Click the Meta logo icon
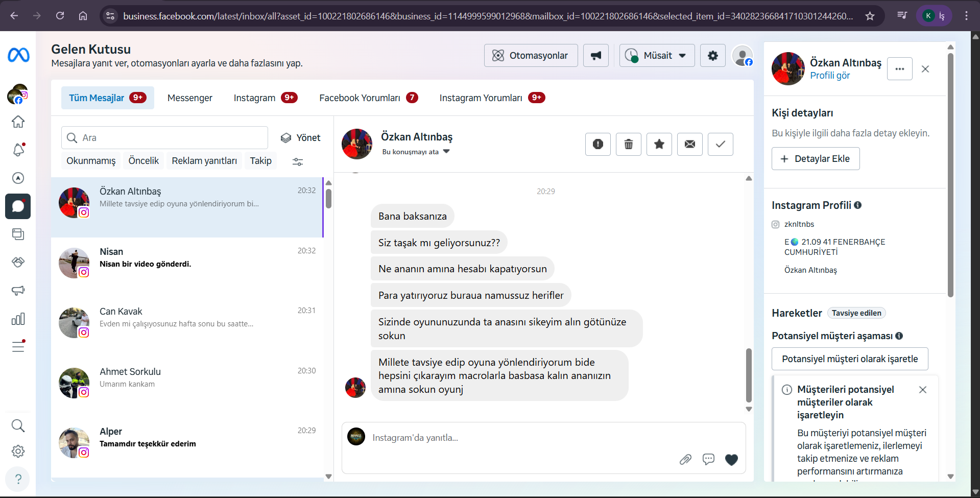Viewport: 980px width, 498px height. (x=18, y=55)
